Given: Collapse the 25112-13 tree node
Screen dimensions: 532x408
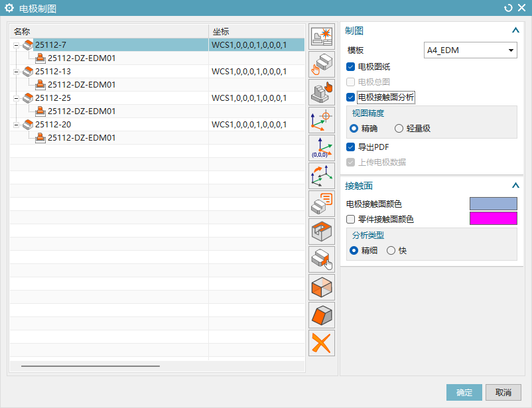Looking at the screenshot, I should (15, 71).
